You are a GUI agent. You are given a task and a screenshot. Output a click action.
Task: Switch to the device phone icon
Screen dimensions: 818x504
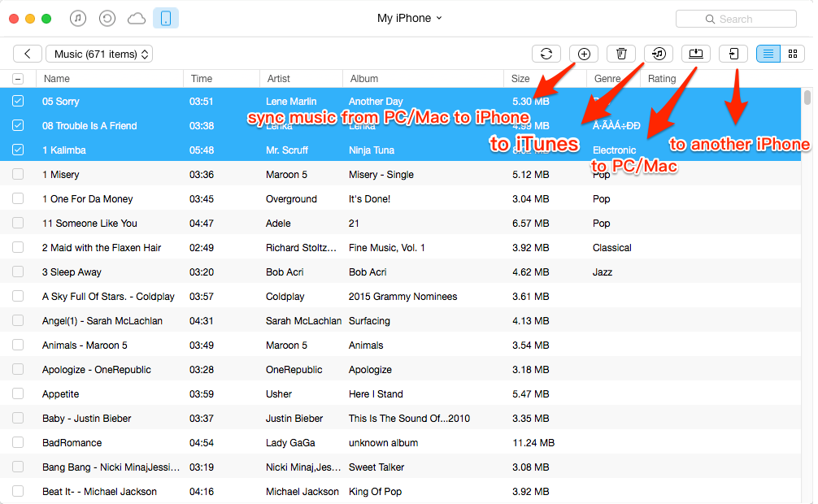tap(166, 19)
